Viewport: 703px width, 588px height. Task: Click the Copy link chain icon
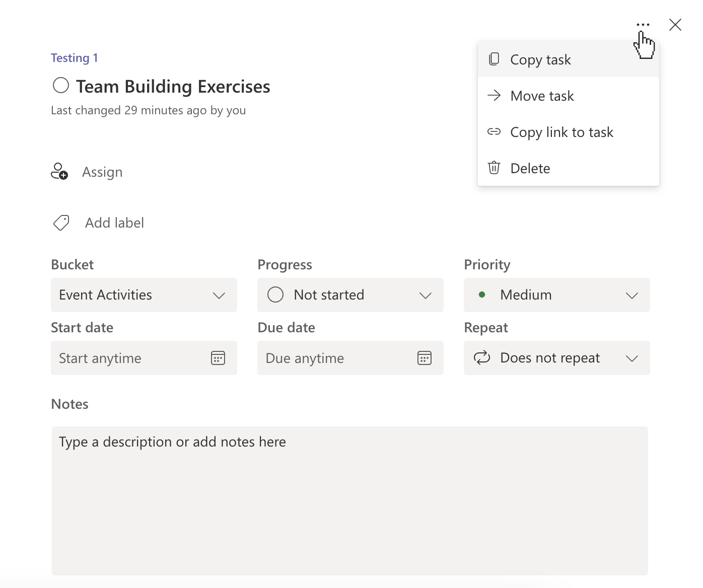pyautogui.click(x=494, y=131)
